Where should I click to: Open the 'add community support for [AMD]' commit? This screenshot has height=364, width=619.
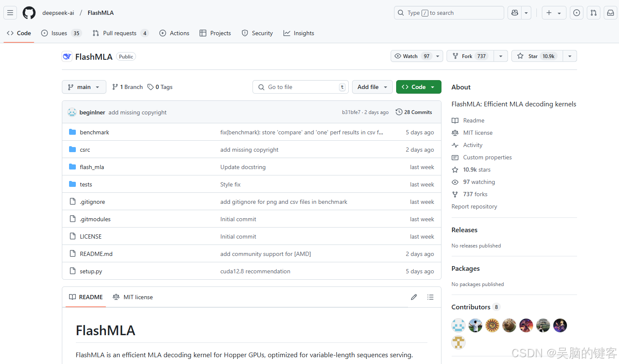[266, 254]
